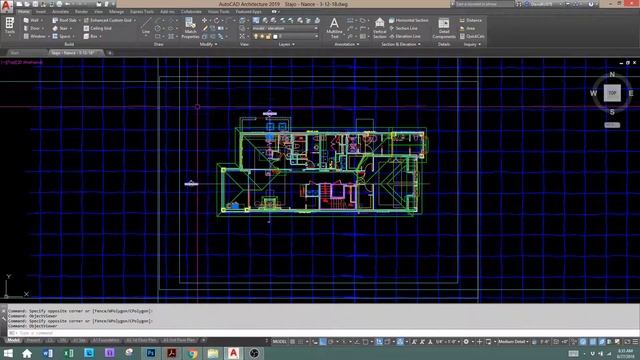Expand the Section & Elevation panel

(401, 44)
